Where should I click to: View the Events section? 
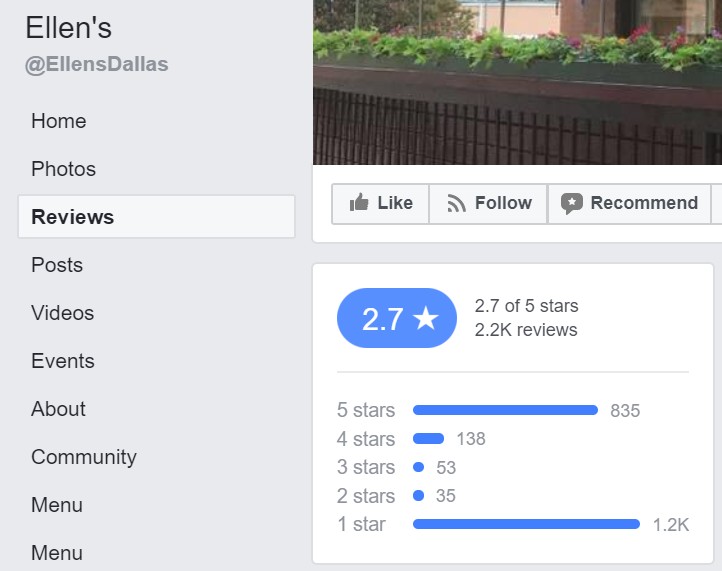62,361
